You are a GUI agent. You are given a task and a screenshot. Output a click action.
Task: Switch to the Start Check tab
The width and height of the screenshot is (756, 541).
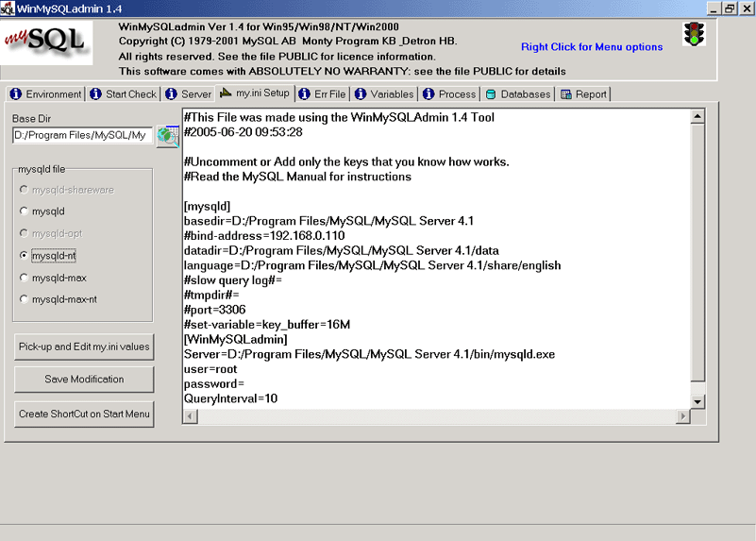pyautogui.click(x=124, y=94)
